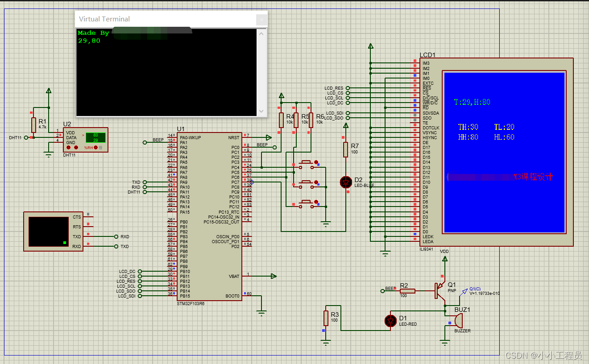
Task: Click the leftmost red DHT11 adjust button
Action: (x=69, y=147)
